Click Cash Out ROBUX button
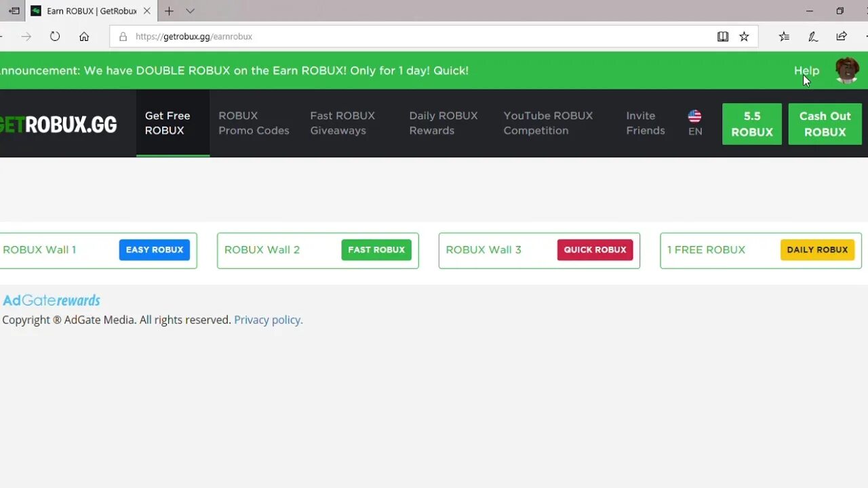The height and width of the screenshot is (488, 868). [x=825, y=124]
